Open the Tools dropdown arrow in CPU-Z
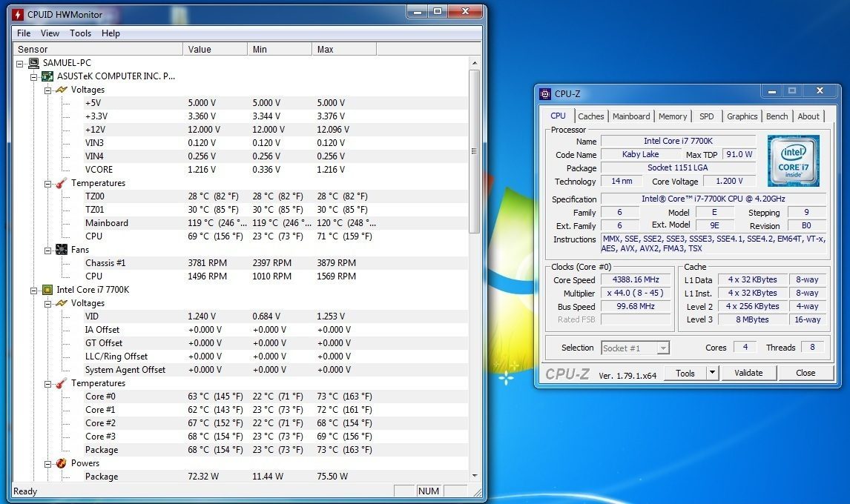Viewport: 850px width, 504px height. pyautogui.click(x=712, y=373)
